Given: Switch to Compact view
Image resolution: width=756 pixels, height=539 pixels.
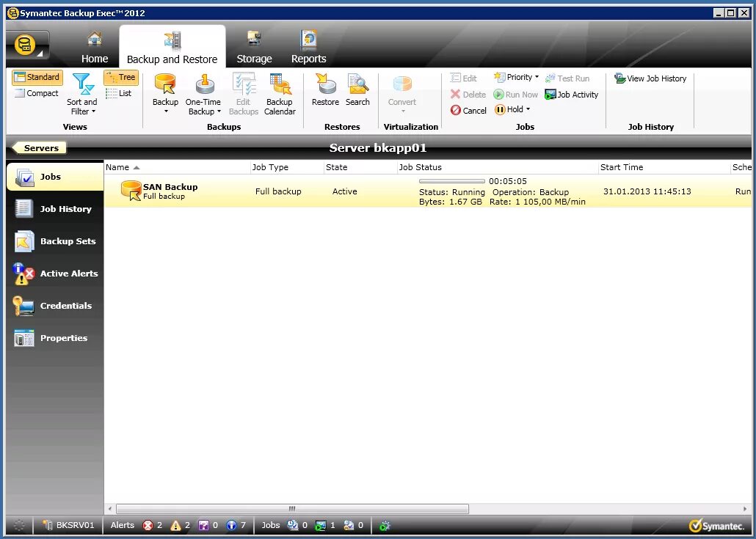Looking at the screenshot, I should pos(37,93).
